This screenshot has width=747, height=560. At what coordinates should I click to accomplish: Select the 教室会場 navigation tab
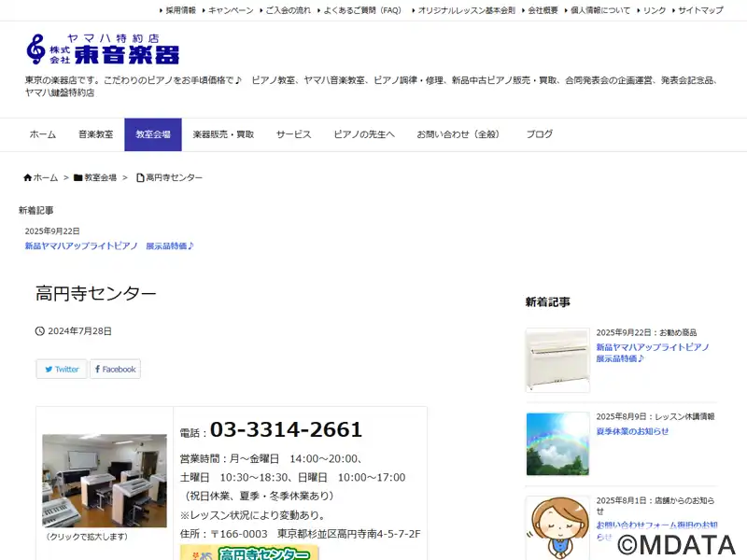point(152,134)
